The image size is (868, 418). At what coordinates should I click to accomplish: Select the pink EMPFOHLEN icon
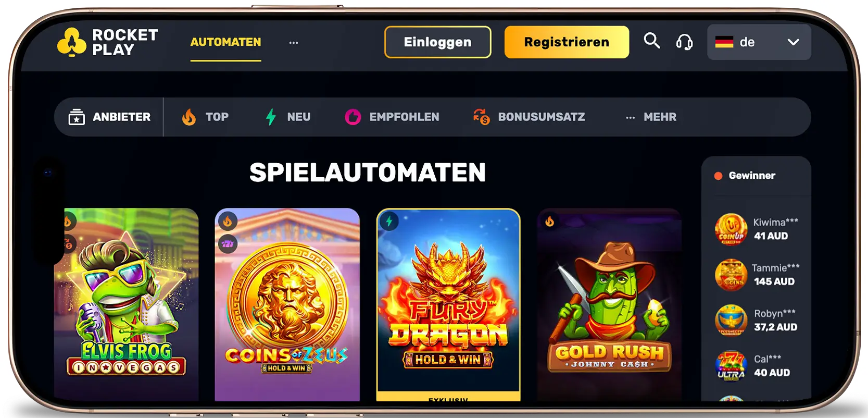tap(353, 117)
